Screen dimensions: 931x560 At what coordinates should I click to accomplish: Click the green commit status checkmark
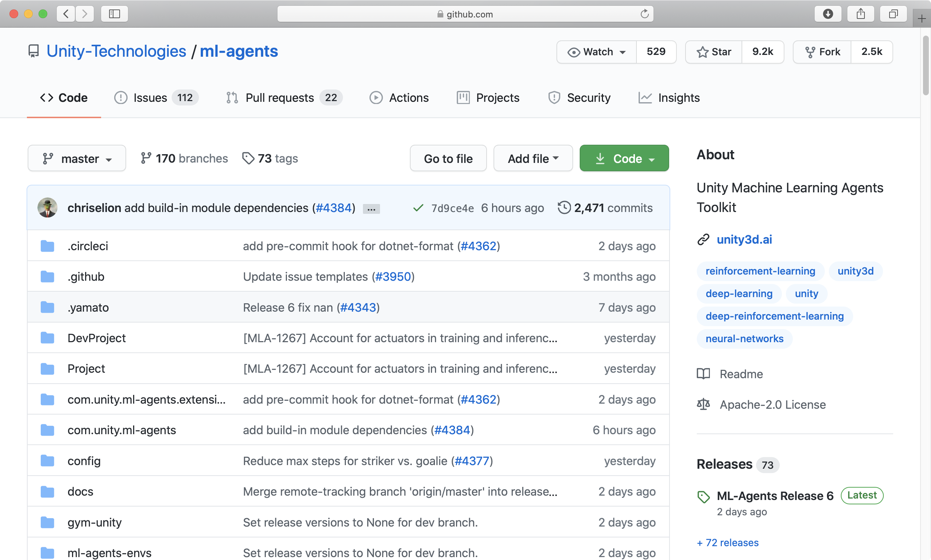click(x=418, y=208)
